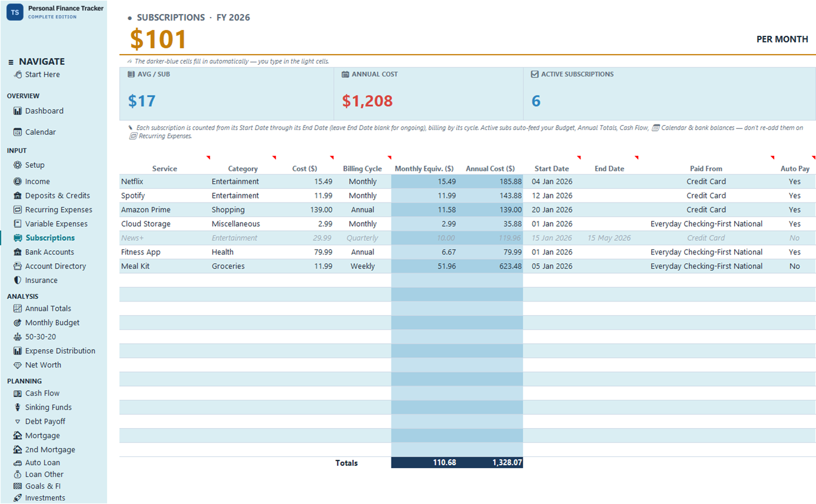Click the 50-30-20 scales icon

pos(18,337)
